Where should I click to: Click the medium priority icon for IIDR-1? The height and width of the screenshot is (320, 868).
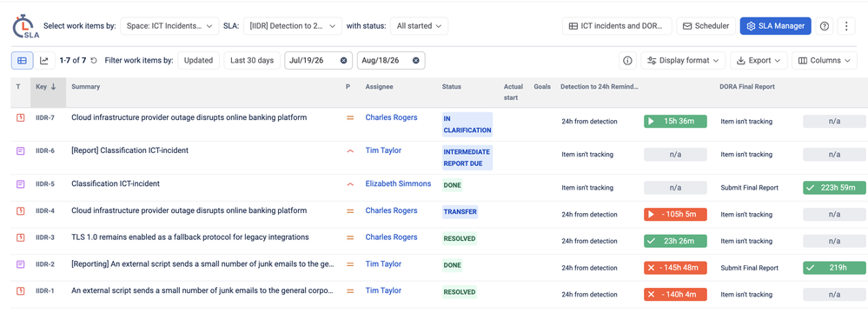(x=350, y=290)
